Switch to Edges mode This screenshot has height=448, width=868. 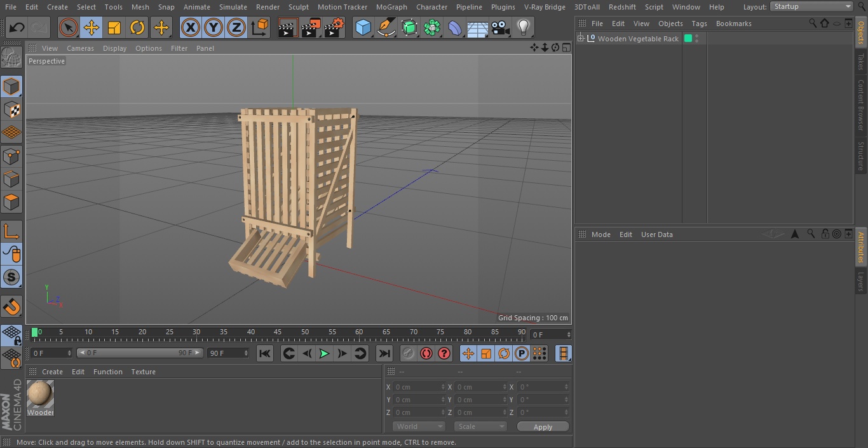11,179
